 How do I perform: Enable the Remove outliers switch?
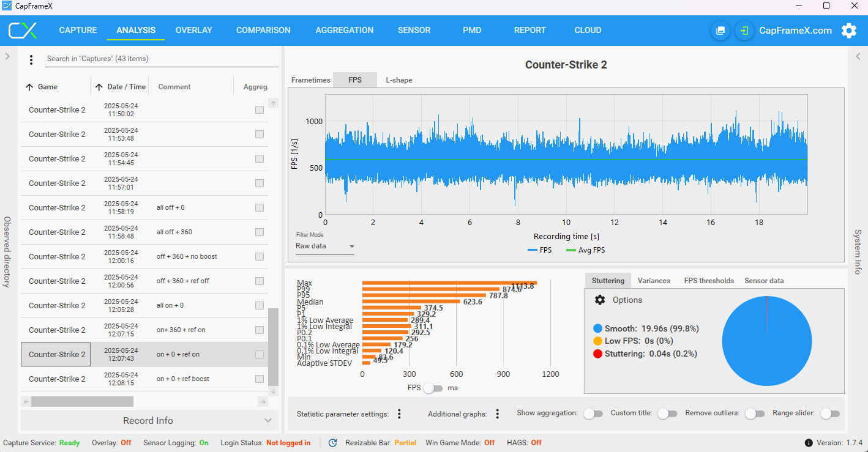point(755,413)
